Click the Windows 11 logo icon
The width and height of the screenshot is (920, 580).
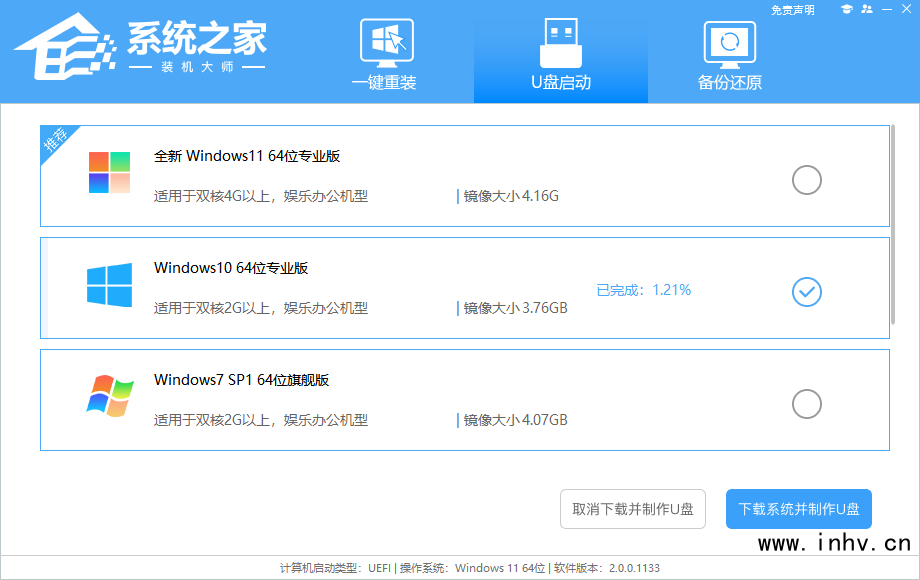tap(109, 172)
